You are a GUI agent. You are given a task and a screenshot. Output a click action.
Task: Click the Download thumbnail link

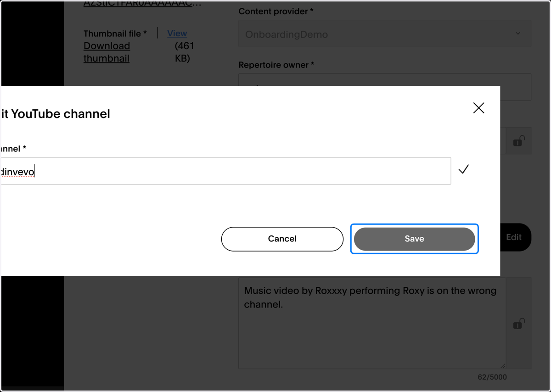click(x=107, y=52)
